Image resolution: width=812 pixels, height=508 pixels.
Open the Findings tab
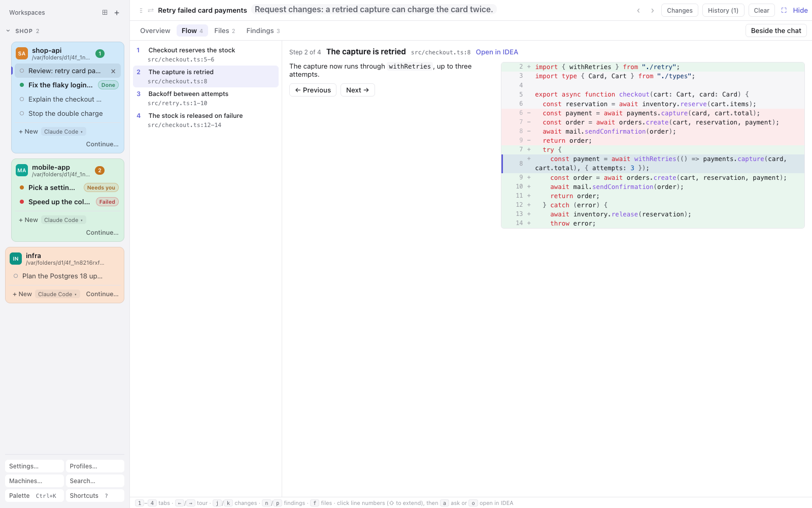click(x=263, y=30)
